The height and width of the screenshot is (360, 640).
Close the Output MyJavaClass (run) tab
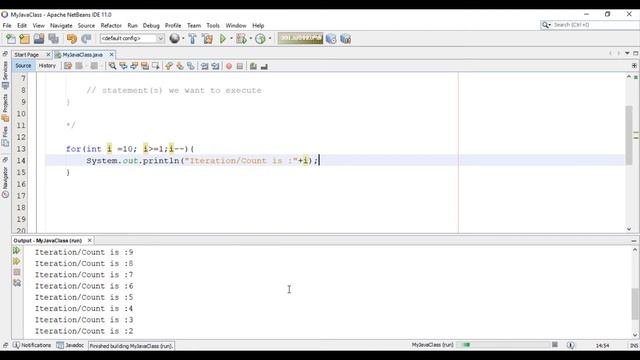89,240
